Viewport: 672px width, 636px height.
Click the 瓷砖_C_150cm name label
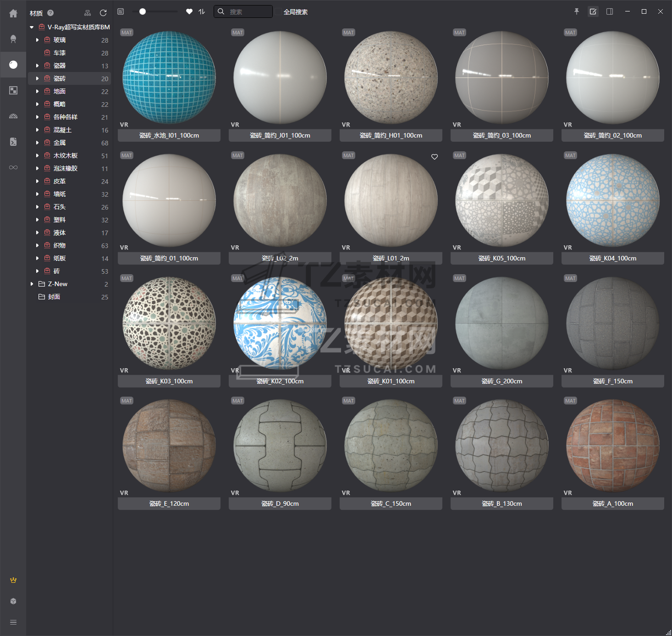click(391, 503)
